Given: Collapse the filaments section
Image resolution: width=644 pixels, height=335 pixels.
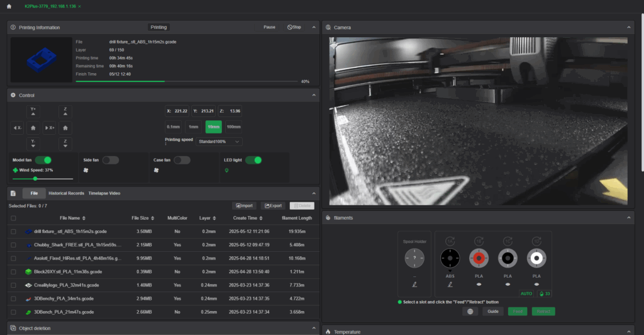Looking at the screenshot, I should [628, 218].
